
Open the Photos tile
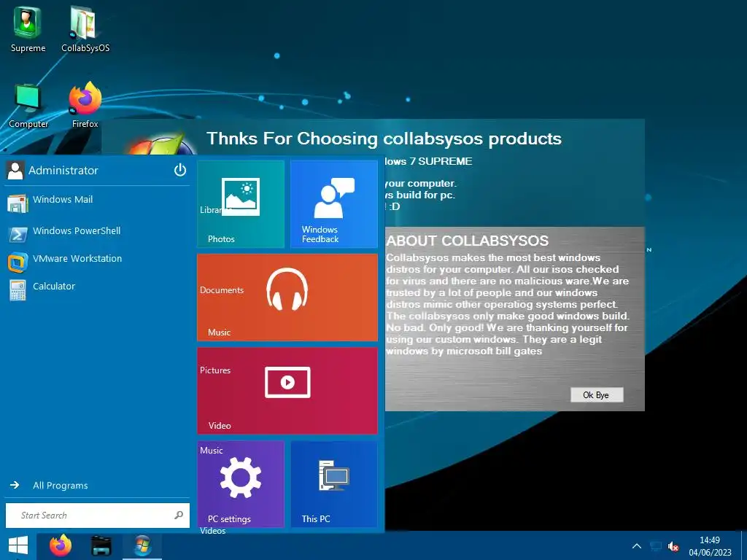pos(241,204)
